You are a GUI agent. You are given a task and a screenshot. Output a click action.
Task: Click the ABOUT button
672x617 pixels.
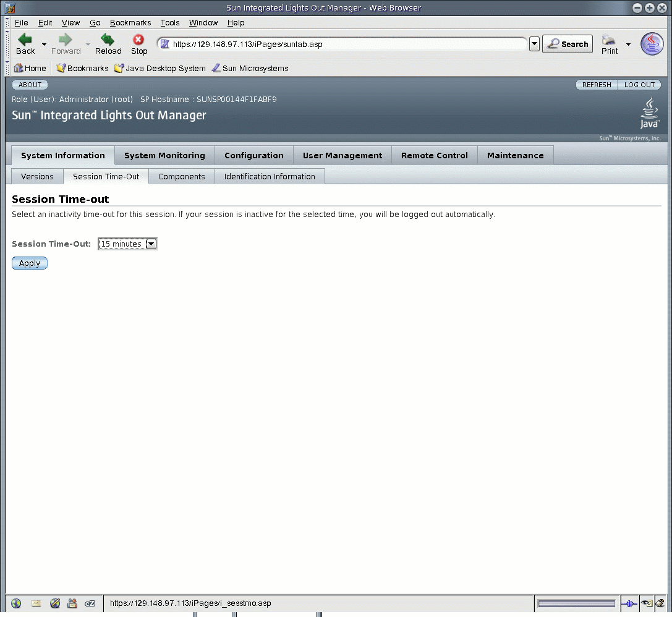click(x=30, y=85)
